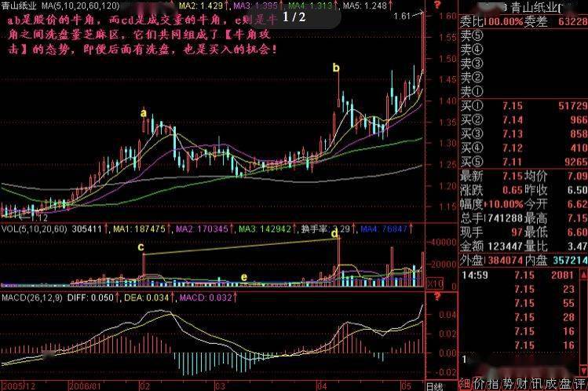Click the MA(5,10,20,60,120) indicator label

coord(80,5)
